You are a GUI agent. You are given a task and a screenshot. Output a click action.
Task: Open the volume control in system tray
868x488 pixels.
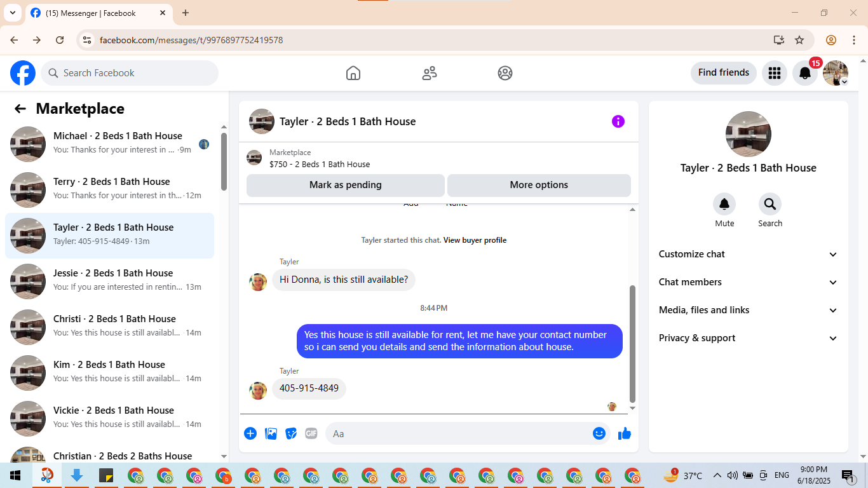(x=732, y=475)
